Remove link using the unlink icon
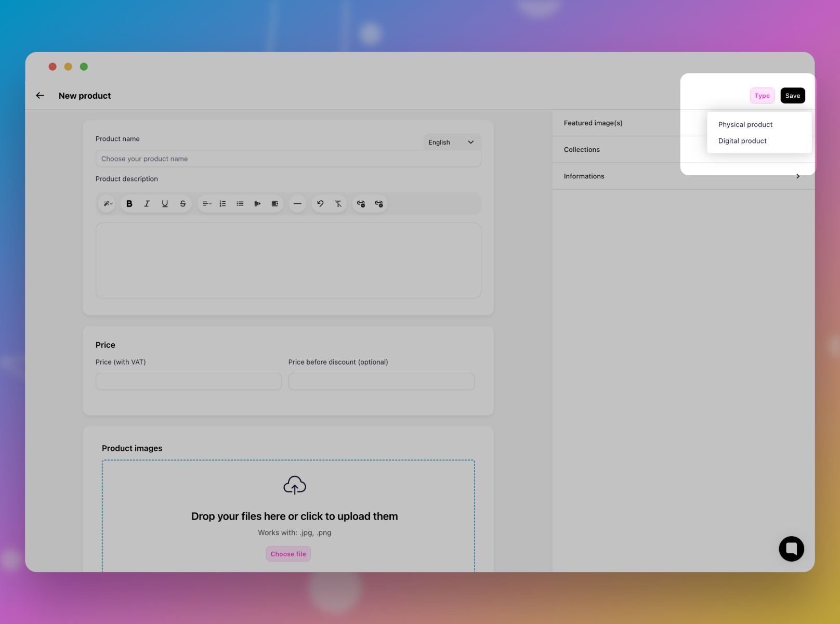Viewport: 840px width, 624px height. (x=379, y=204)
